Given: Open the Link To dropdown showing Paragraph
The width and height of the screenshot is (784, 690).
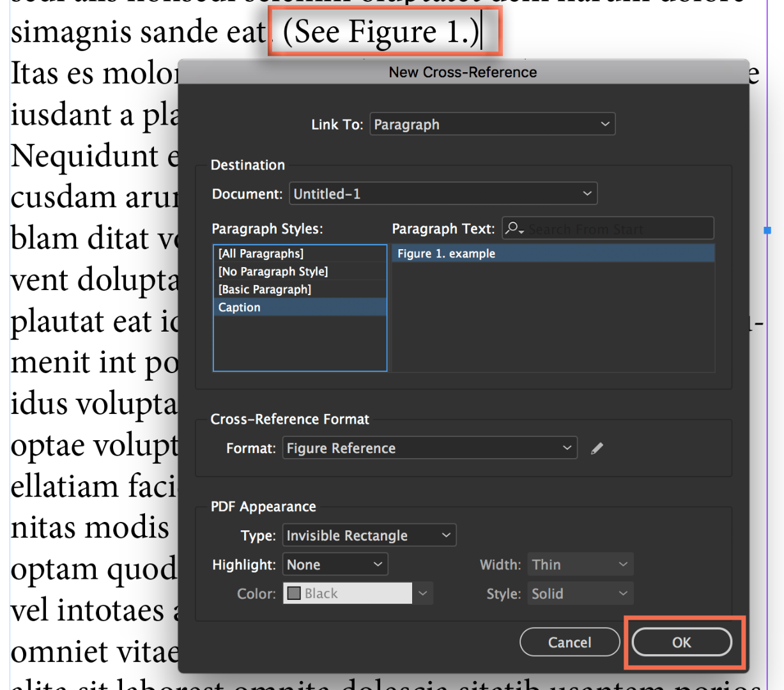Looking at the screenshot, I should [x=492, y=124].
